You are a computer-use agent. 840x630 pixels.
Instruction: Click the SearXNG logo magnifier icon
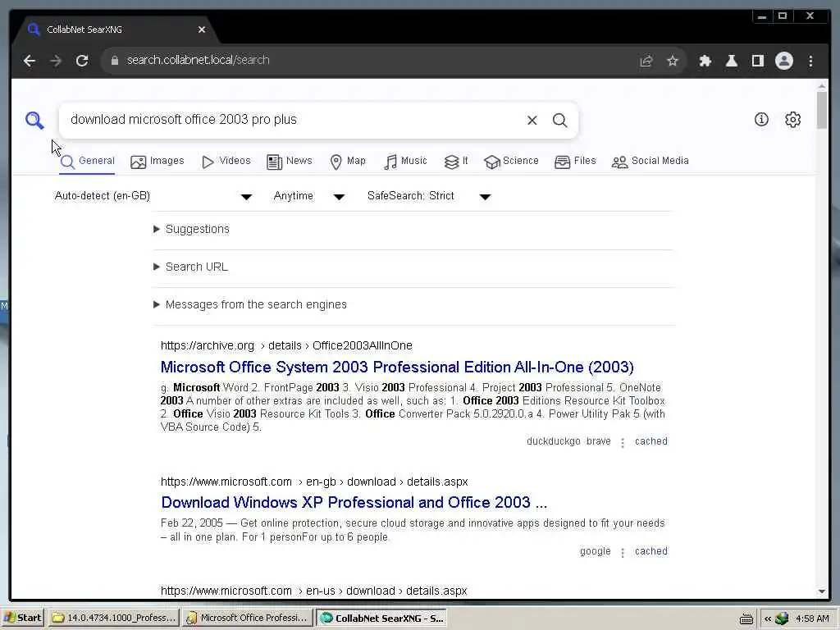pyautogui.click(x=34, y=120)
